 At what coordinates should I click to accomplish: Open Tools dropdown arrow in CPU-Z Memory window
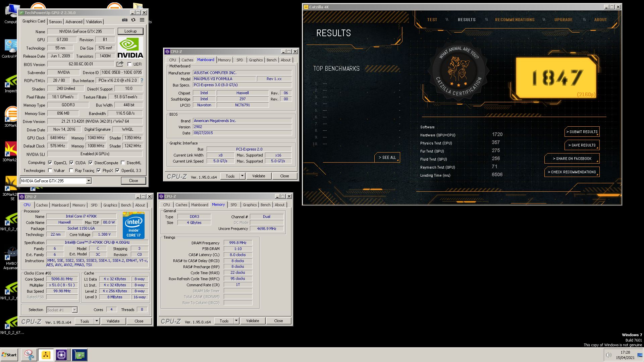click(236, 321)
